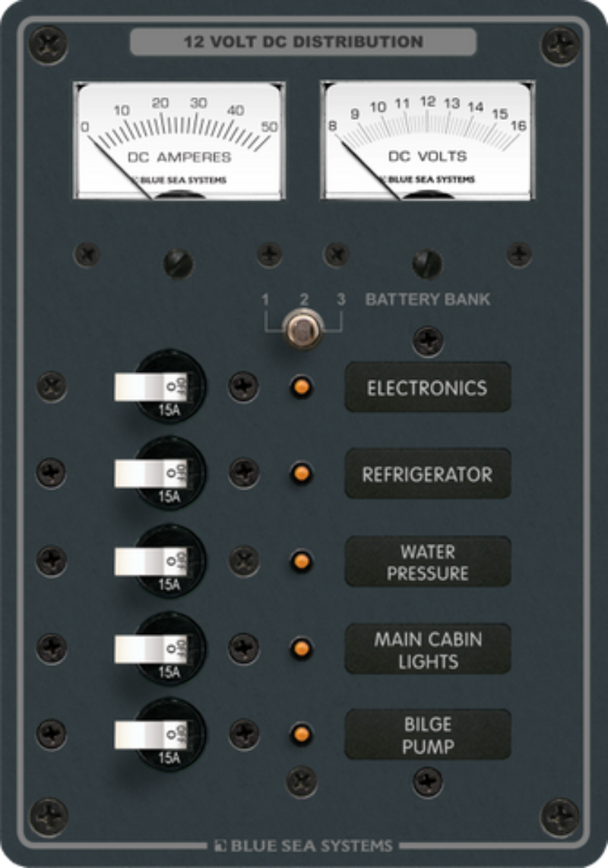Click the DC Amperes meter gauge
Image resolution: width=608 pixels, height=868 pixels.
pyautogui.click(x=179, y=140)
